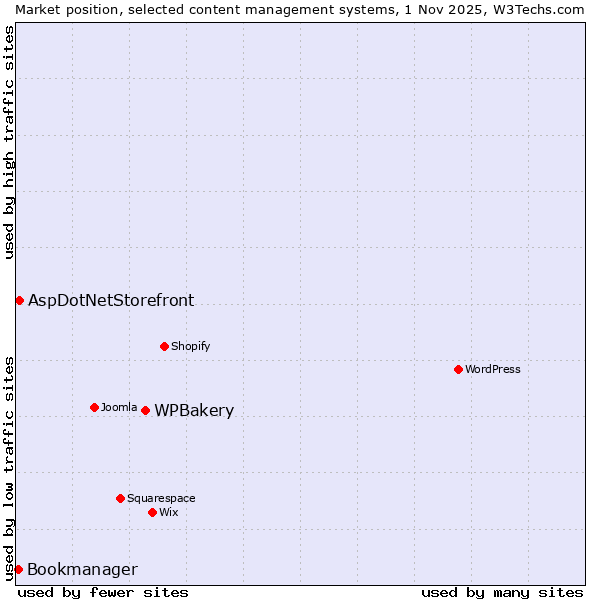This screenshot has height=600, width=600.
Task: Click the Wix data point marker
Action: 152,512
